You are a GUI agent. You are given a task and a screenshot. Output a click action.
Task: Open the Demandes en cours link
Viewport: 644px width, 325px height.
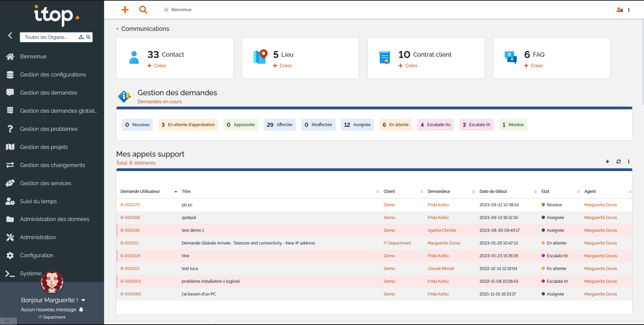coord(159,102)
